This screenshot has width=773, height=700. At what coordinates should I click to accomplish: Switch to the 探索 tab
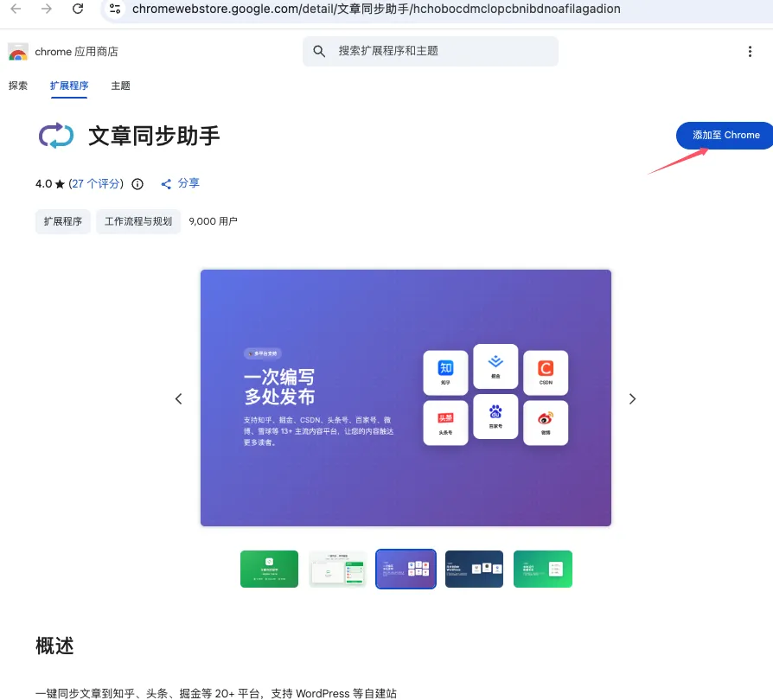pos(18,86)
